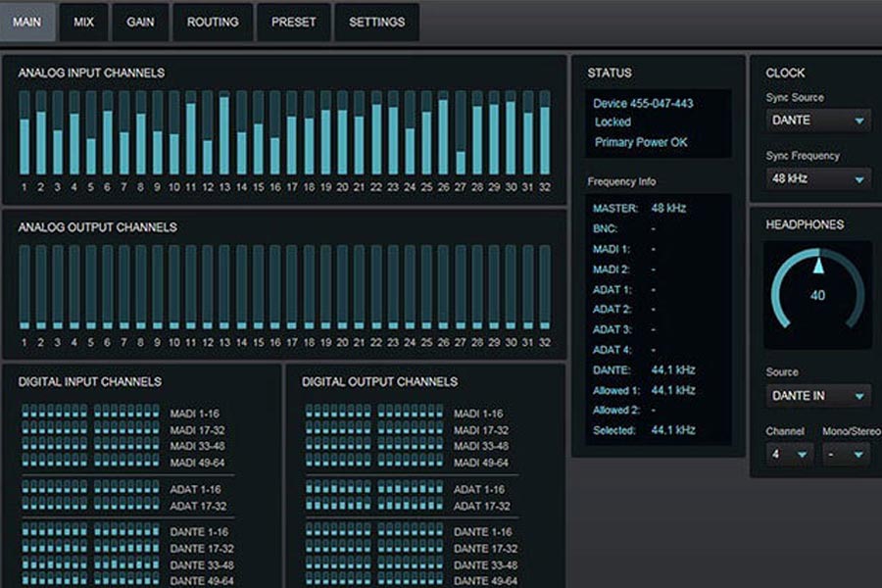Open the headphones Source DANTE IN dropdown
This screenshot has height=588, width=882.
coord(818,396)
